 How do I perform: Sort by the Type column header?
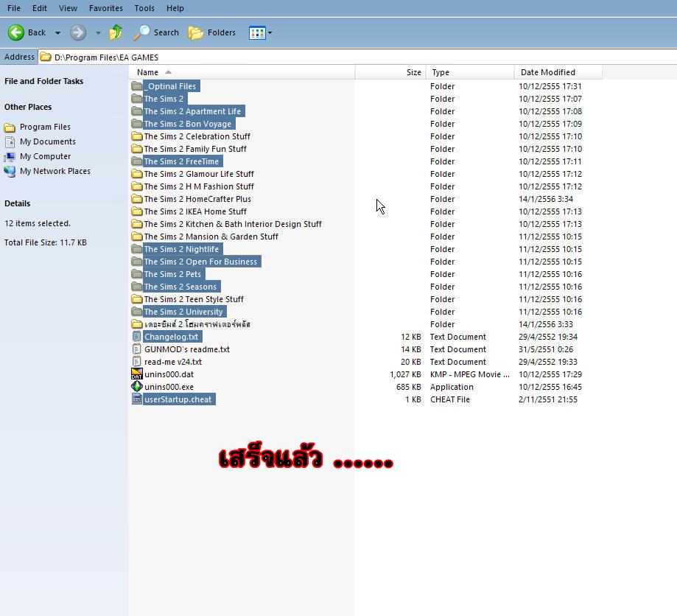470,72
